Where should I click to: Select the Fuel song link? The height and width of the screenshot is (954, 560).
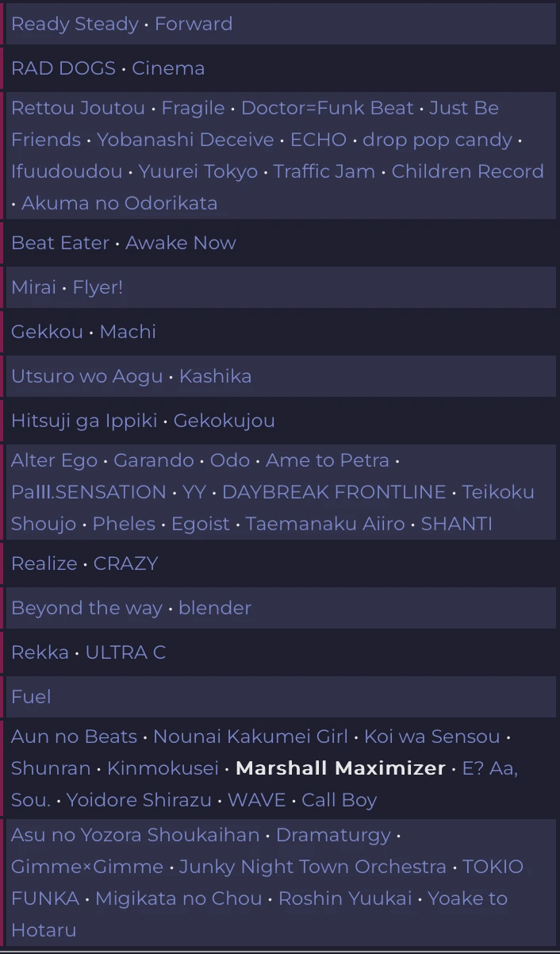[x=31, y=697]
